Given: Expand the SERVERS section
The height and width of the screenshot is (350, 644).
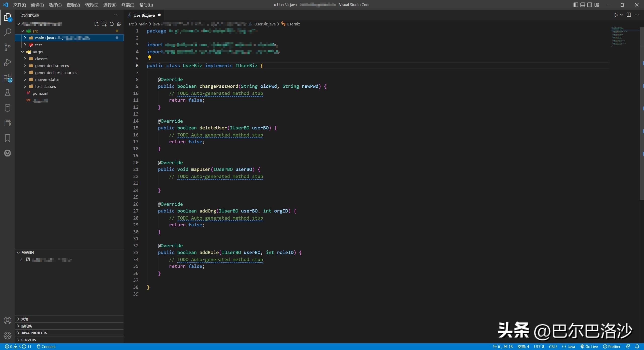Looking at the screenshot, I should point(69,340).
